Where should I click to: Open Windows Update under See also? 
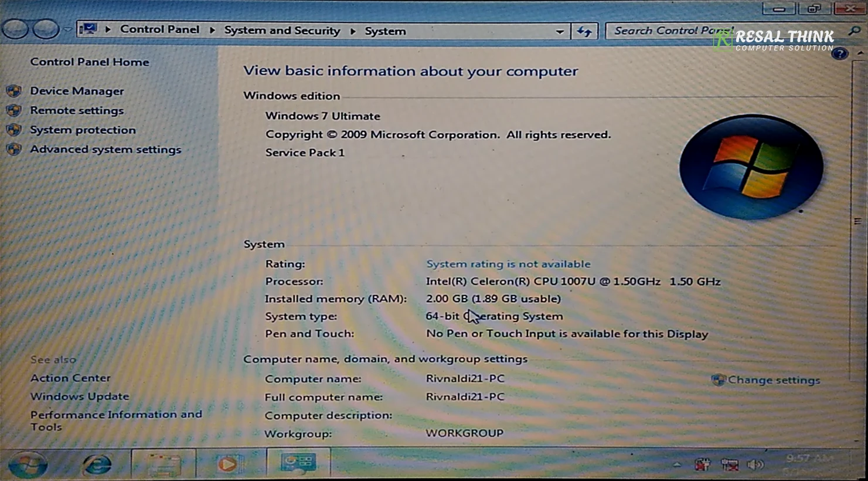[x=80, y=396]
